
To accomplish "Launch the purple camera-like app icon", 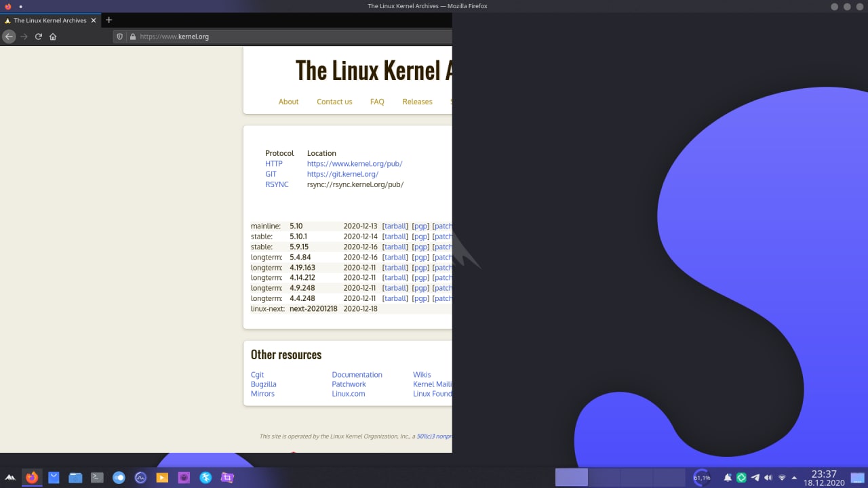I will pos(184,478).
